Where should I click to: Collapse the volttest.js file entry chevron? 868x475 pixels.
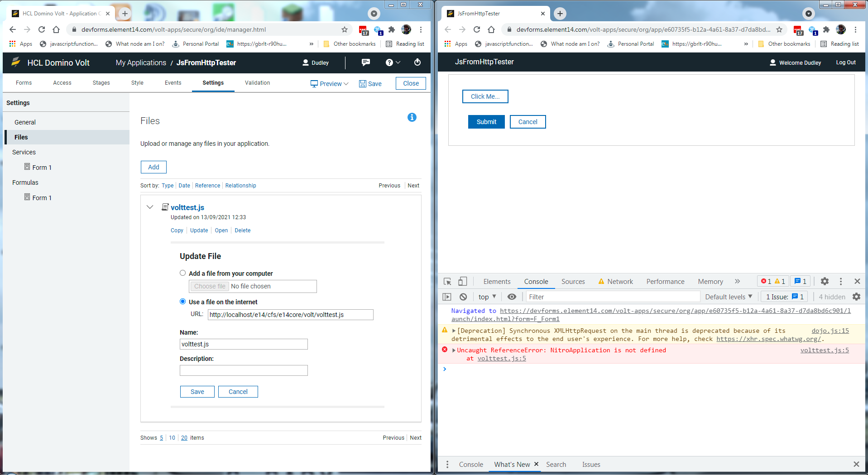150,207
